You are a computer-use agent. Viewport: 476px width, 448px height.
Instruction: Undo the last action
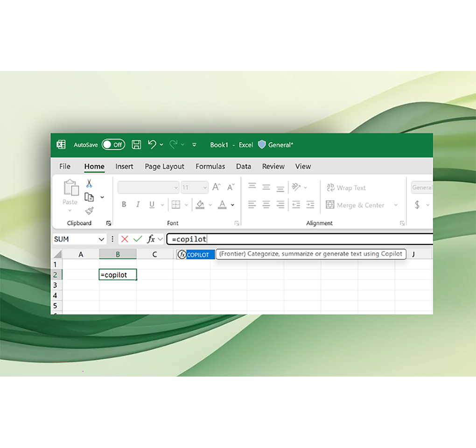(152, 145)
